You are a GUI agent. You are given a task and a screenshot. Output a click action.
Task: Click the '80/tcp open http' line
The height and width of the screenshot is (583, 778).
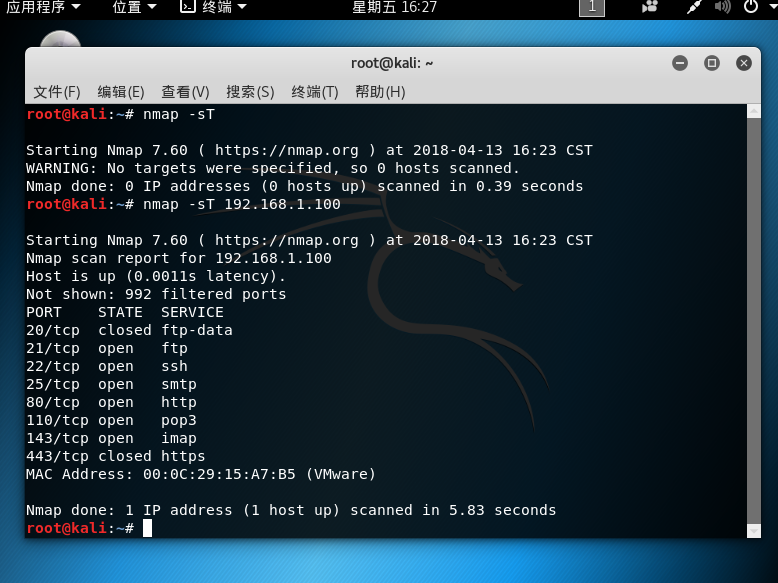(111, 402)
